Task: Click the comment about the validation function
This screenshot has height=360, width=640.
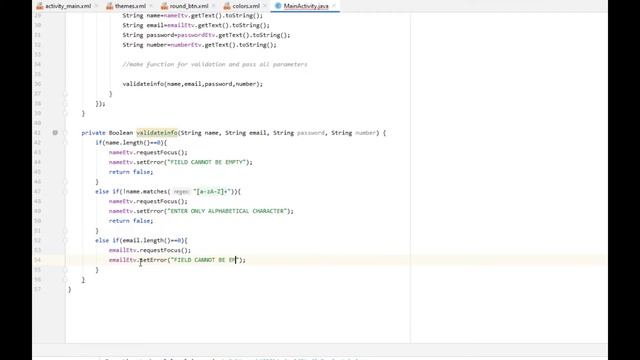Action: coord(215,64)
